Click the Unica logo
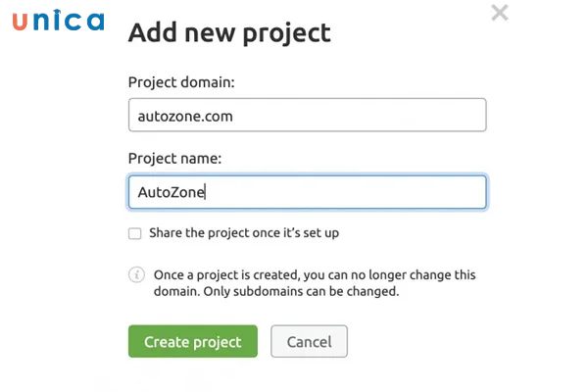Viewport: 588px width, 392px height. point(58,20)
